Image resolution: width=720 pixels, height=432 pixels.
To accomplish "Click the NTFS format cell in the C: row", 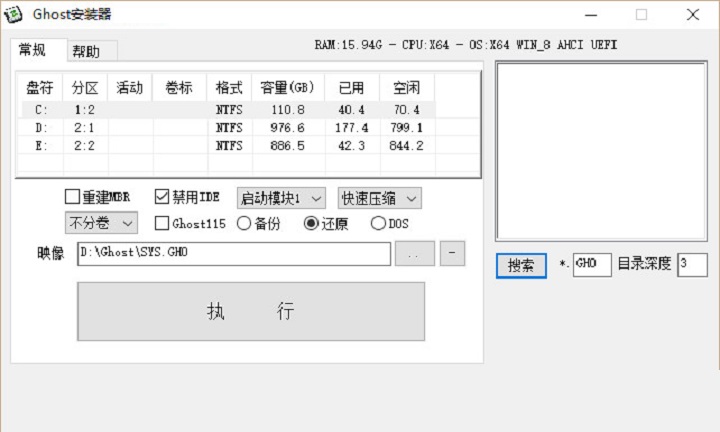I will click(229, 110).
